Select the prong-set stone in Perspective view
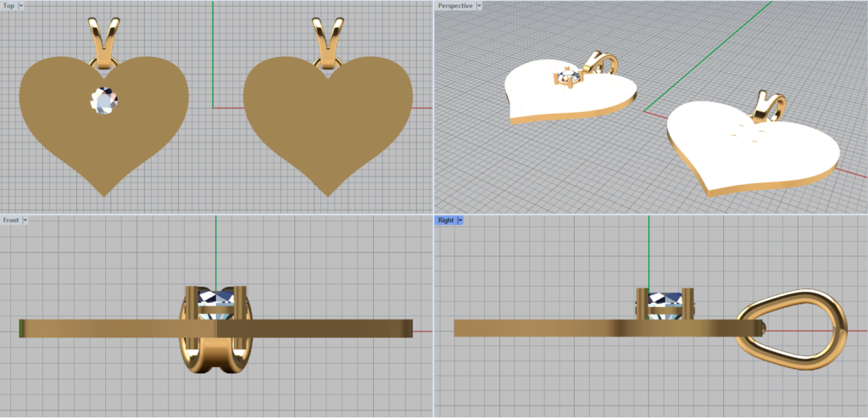This screenshot has width=868, height=419. click(569, 79)
